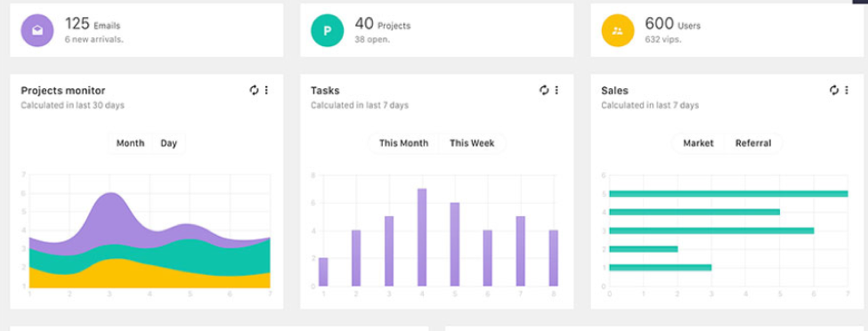Open Tasks card three-dot options menu
This screenshot has width=868, height=331.
(556, 90)
